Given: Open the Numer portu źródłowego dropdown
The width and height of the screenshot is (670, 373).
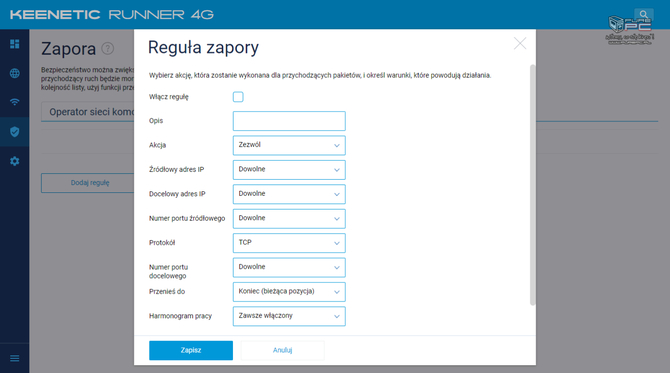Looking at the screenshot, I should 289,218.
